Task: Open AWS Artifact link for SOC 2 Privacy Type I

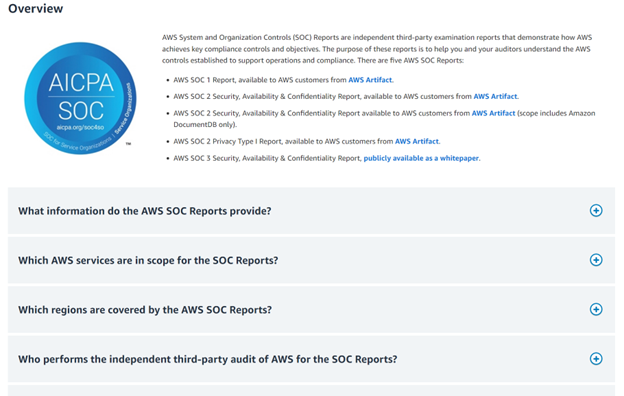Action: point(417,141)
